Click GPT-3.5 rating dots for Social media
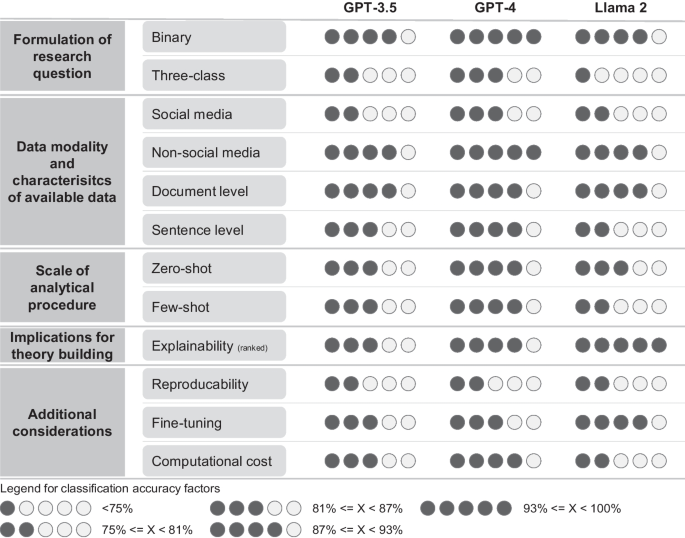The height and width of the screenshot is (538, 685). click(370, 114)
